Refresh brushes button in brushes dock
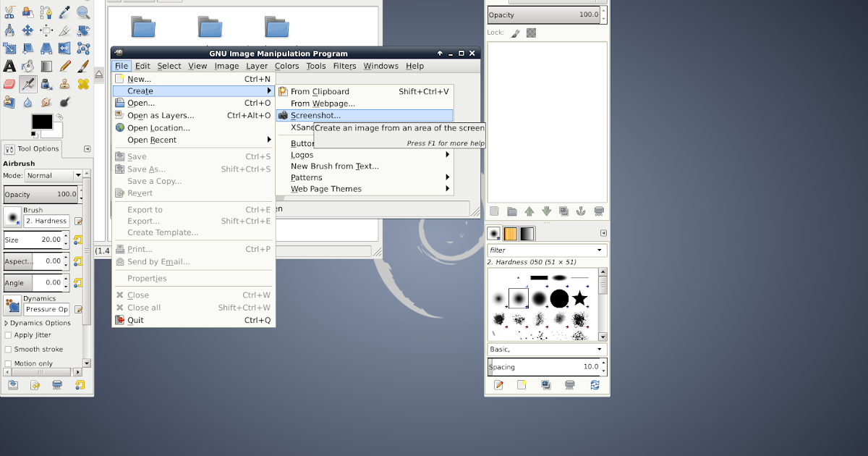The width and height of the screenshot is (868, 456). click(595, 385)
